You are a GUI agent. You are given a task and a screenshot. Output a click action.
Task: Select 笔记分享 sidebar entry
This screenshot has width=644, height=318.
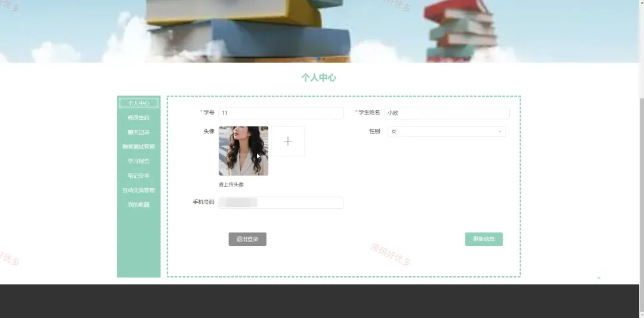point(138,175)
